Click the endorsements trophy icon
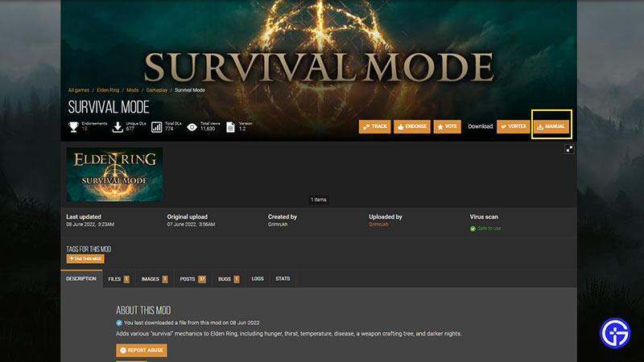 73,127
